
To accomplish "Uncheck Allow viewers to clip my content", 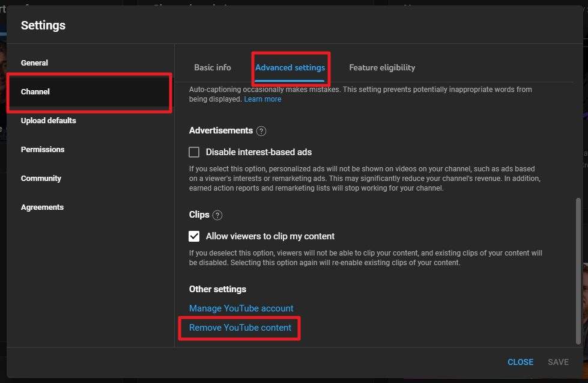I will tap(194, 236).
